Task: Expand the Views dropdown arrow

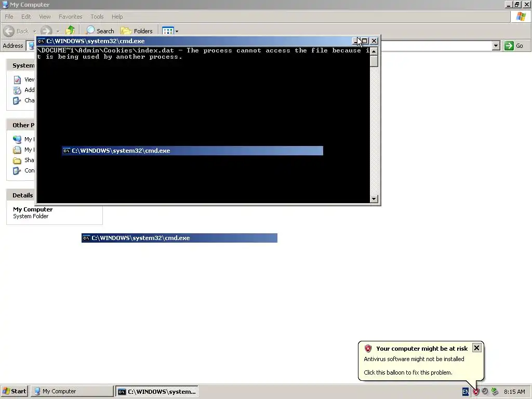Action: coord(177,31)
